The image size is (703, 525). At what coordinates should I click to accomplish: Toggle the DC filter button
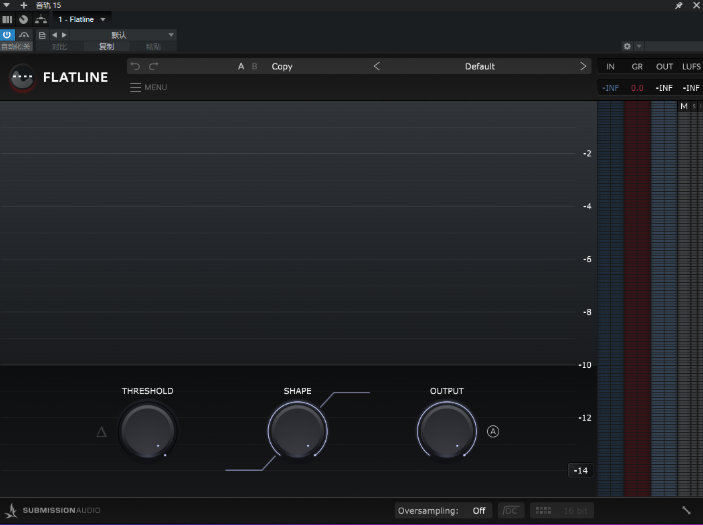511,510
